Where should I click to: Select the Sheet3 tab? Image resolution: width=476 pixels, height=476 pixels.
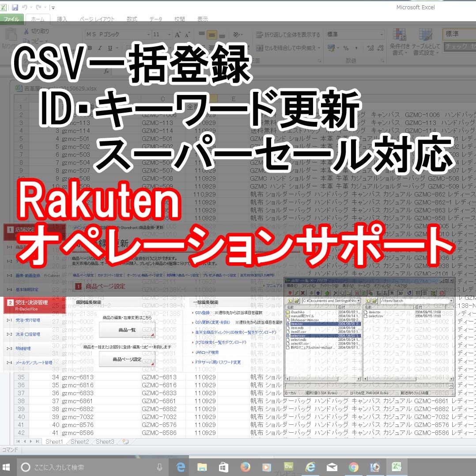click(x=105, y=442)
